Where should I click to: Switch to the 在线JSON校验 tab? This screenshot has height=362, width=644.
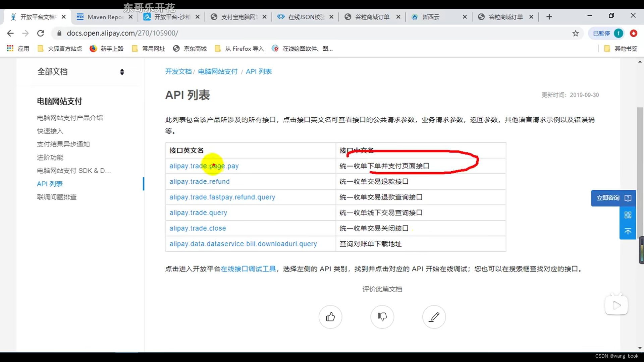click(x=305, y=17)
